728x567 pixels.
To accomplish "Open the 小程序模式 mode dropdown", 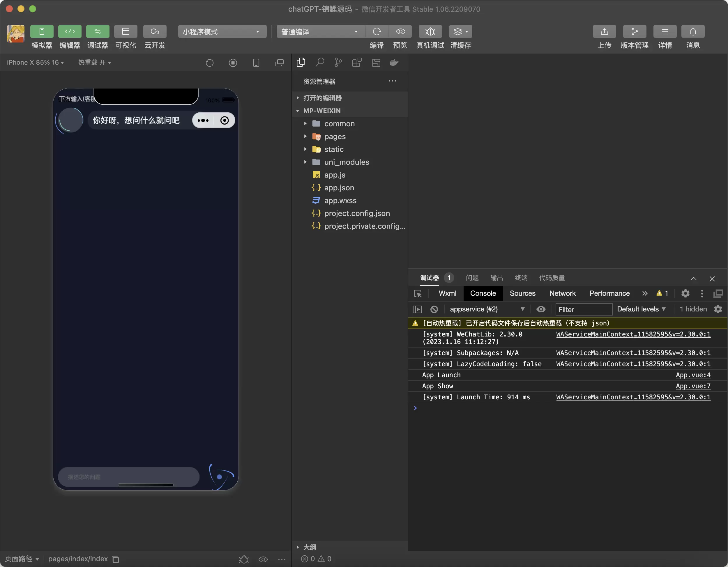I will pyautogui.click(x=222, y=32).
